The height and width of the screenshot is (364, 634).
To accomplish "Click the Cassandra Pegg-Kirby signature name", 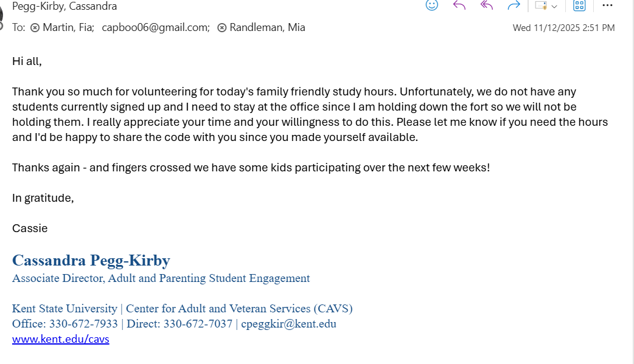I will (x=91, y=261).
